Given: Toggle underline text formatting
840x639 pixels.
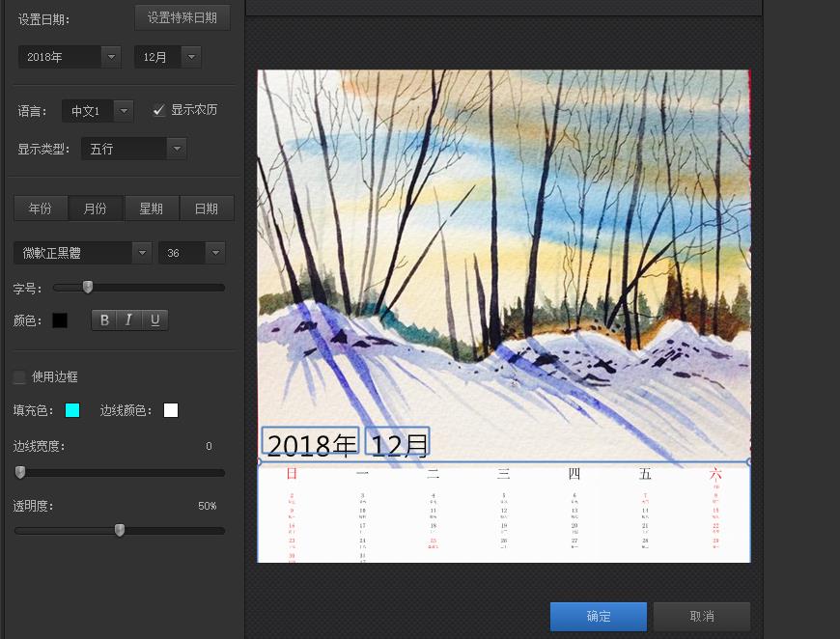Looking at the screenshot, I should pyautogui.click(x=154, y=319).
